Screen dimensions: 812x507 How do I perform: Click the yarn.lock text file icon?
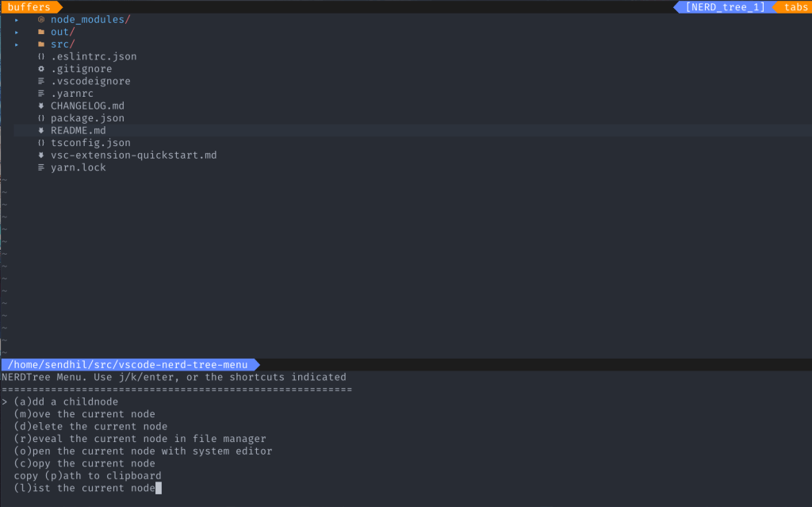pos(41,167)
